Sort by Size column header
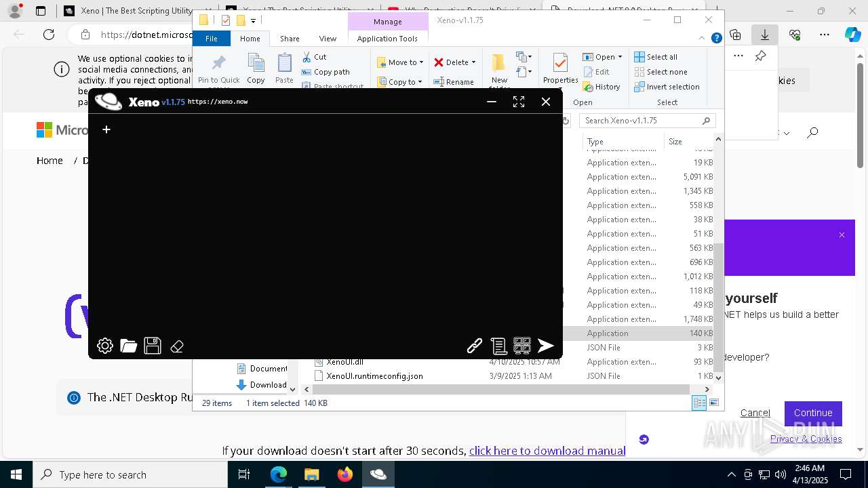Image resolution: width=868 pixels, height=488 pixels. 689,142
